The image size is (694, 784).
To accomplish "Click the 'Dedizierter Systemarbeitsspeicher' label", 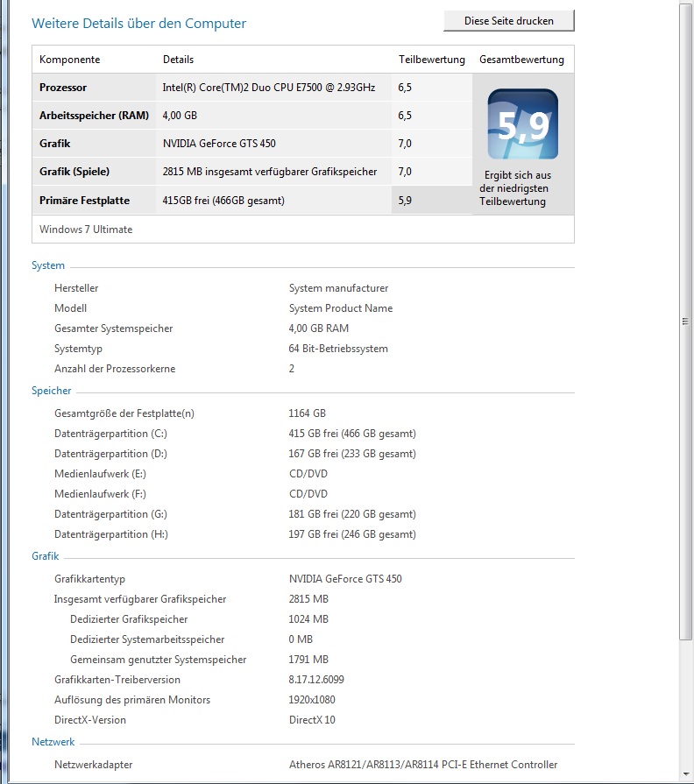I will click(x=147, y=639).
